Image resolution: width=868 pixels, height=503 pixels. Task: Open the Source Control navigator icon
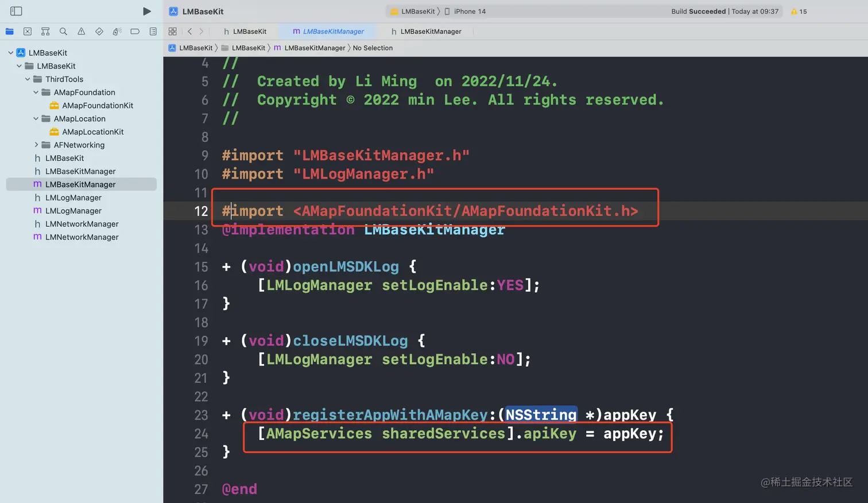(x=28, y=32)
